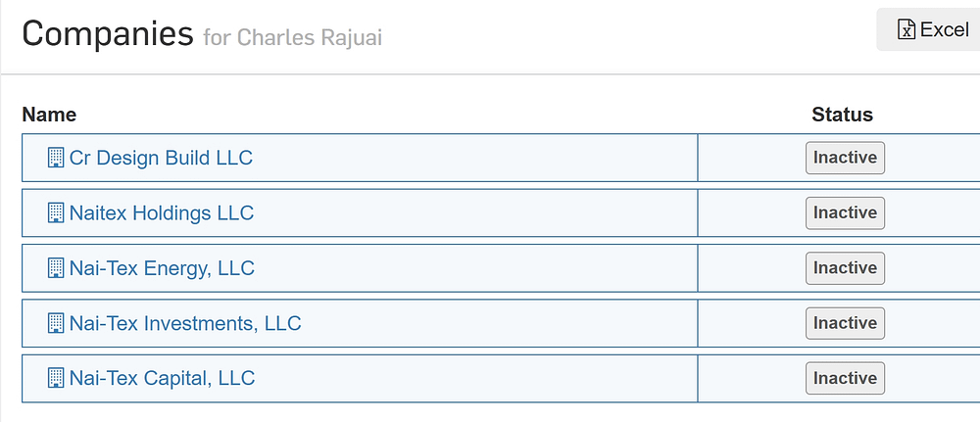
Task: Go to Nai-Tex Energy, LLC company page
Action: coord(162,268)
